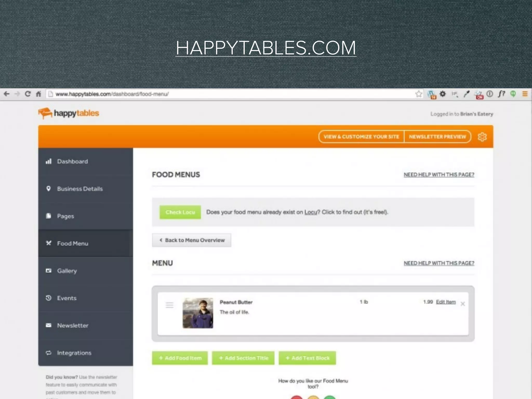Click 'The oil of life.' description
The image size is (532, 399).
(234, 312)
